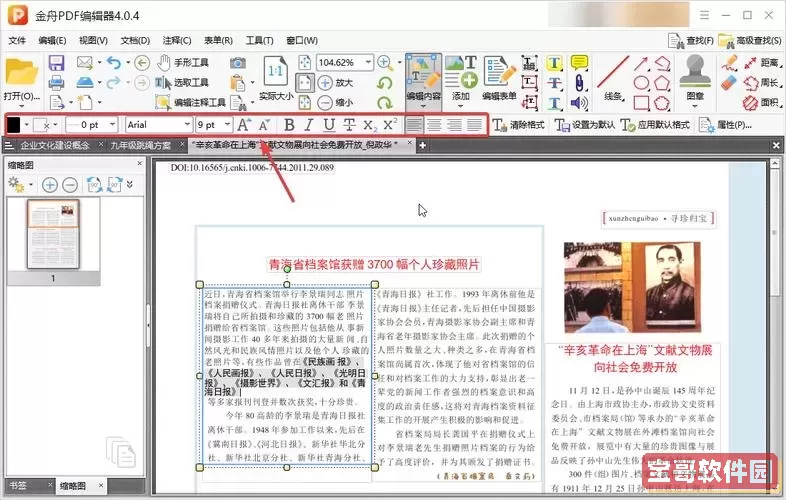Open the 图章 stamp tool

coord(695,79)
